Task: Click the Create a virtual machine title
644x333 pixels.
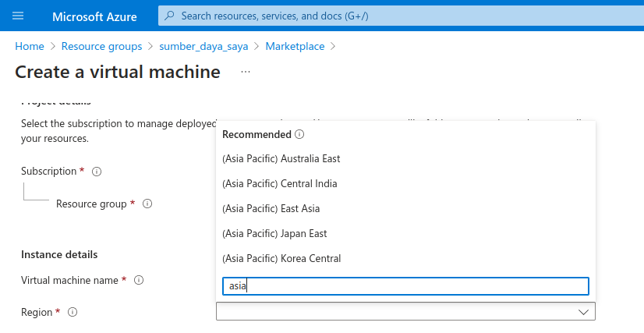Action: (x=118, y=72)
